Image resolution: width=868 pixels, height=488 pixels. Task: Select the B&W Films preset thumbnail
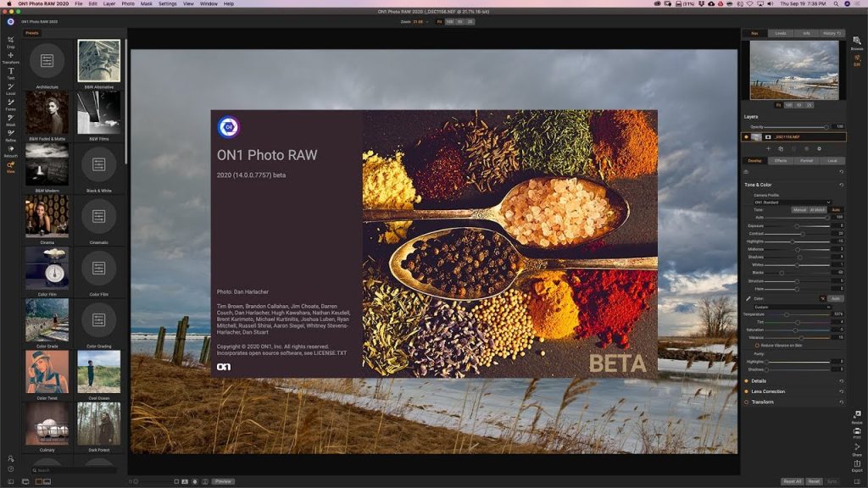[99, 114]
